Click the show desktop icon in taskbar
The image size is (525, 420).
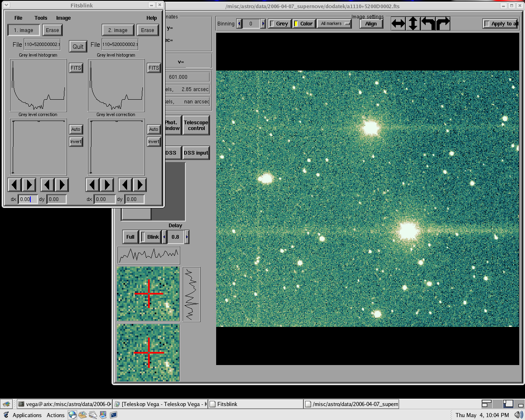(6, 404)
